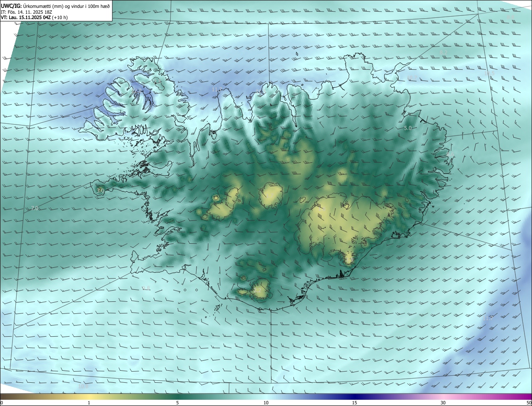Click the '5' label on the colorbar
Image resolution: width=532 pixels, height=406 pixels.
[177, 403]
